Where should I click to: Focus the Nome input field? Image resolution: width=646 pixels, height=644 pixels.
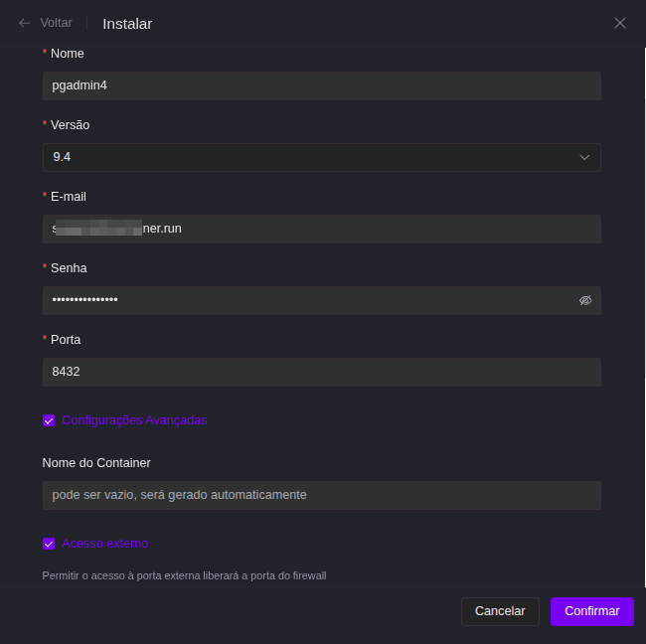coord(322,85)
